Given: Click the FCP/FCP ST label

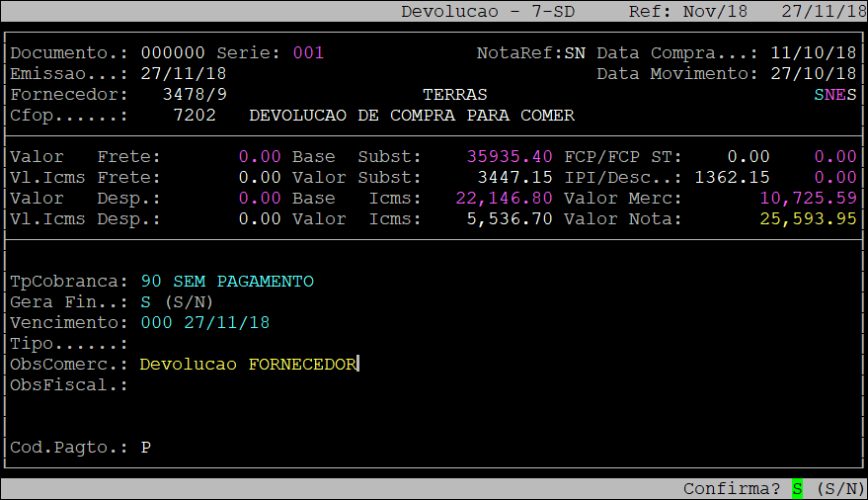Looking at the screenshot, I should pyautogui.click(x=623, y=157).
